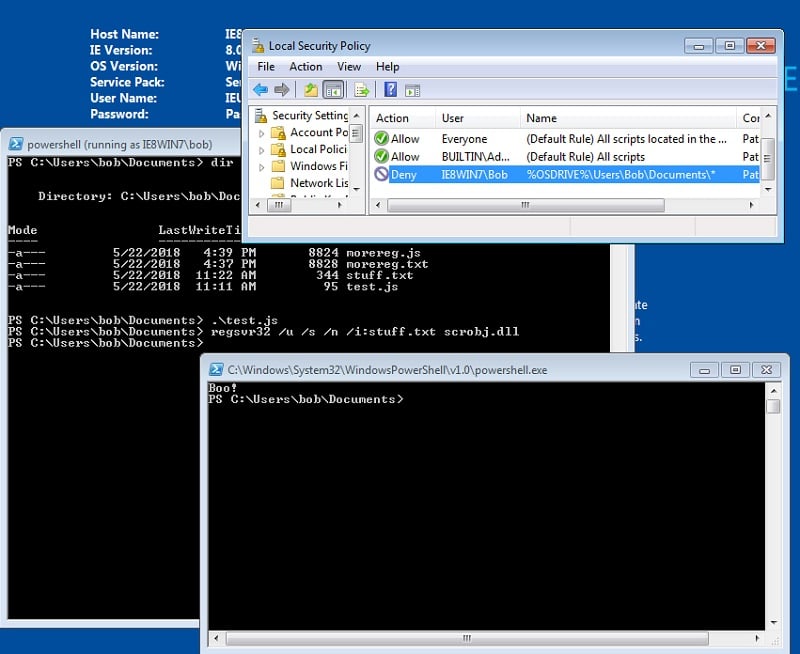The height and width of the screenshot is (654, 800).
Task: Sort rules by the User column header
Action: click(x=478, y=118)
